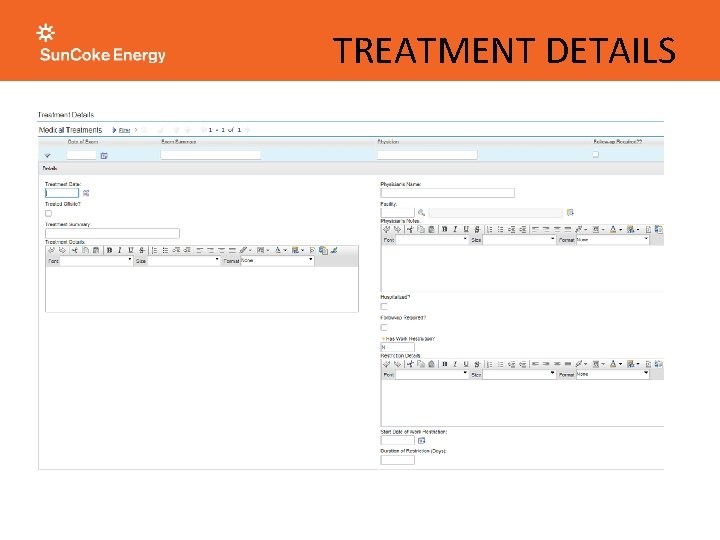Click inside Treatment Details text area

point(202,289)
